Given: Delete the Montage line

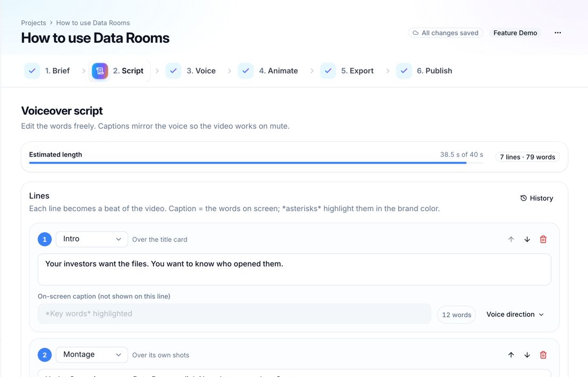Looking at the screenshot, I should [543, 355].
